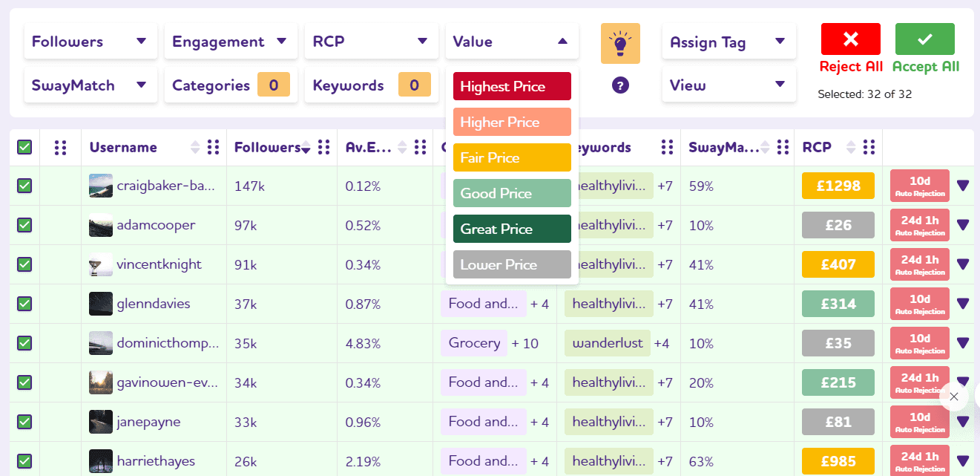
Task: Click the £314 RCP price badge
Action: tap(838, 304)
